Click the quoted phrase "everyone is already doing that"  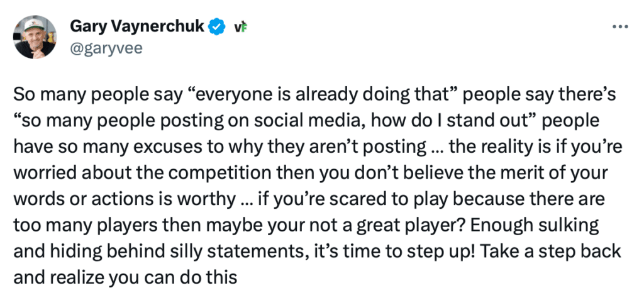coord(324,96)
